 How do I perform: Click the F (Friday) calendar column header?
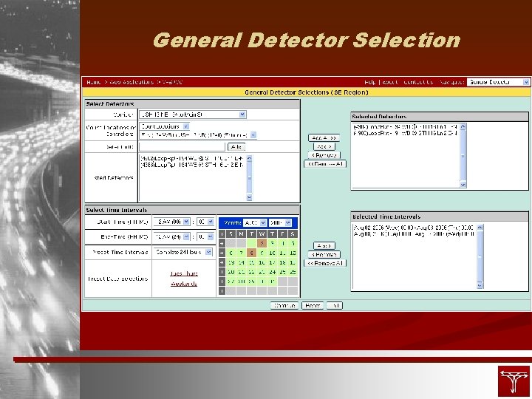pyautogui.click(x=282, y=233)
